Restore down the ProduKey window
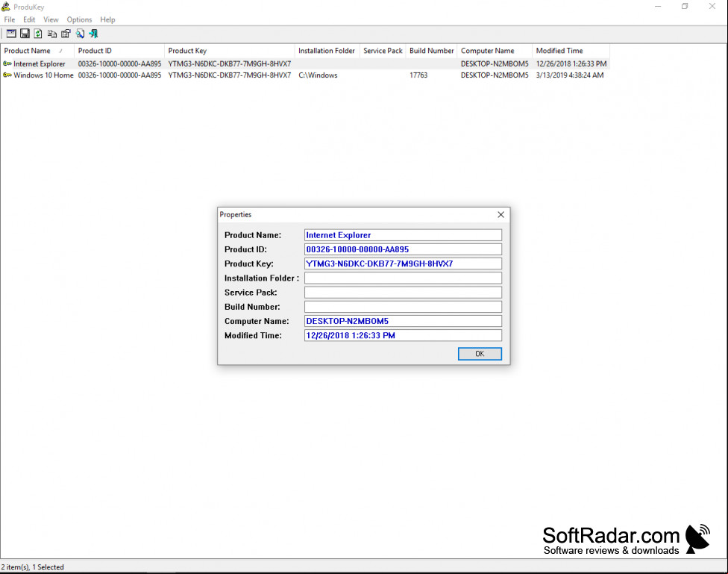728x574 pixels. point(685,7)
